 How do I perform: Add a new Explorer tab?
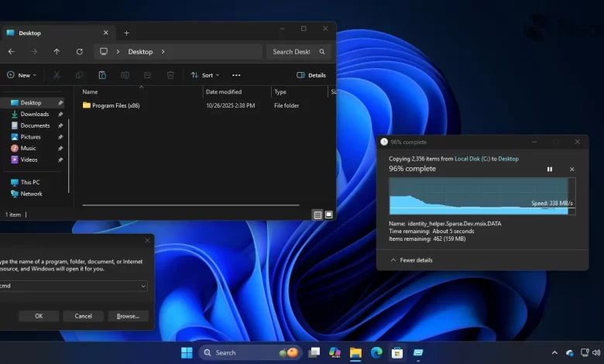(126, 33)
